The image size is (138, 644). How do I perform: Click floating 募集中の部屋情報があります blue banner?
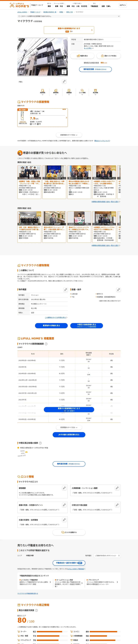(69, 409)
